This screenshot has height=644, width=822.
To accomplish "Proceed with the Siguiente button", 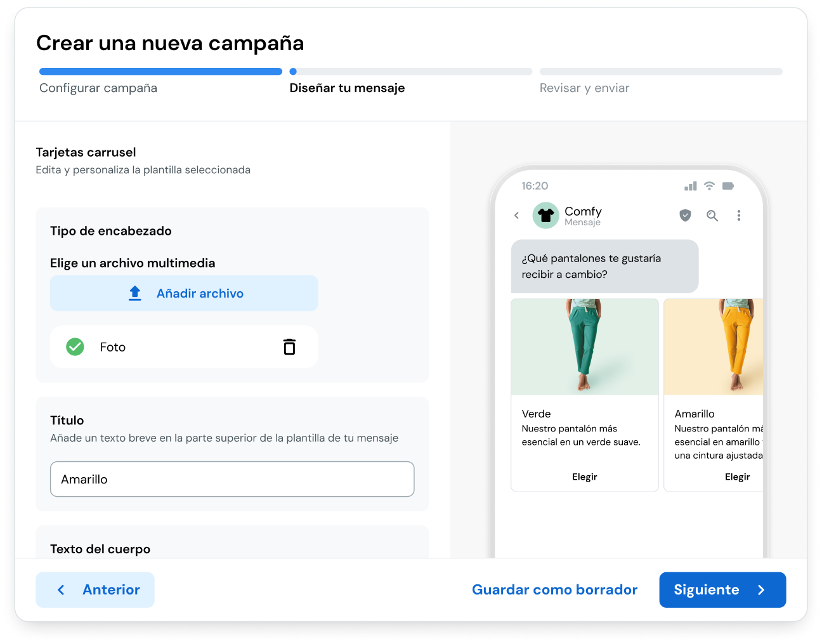I will pyautogui.click(x=722, y=590).
